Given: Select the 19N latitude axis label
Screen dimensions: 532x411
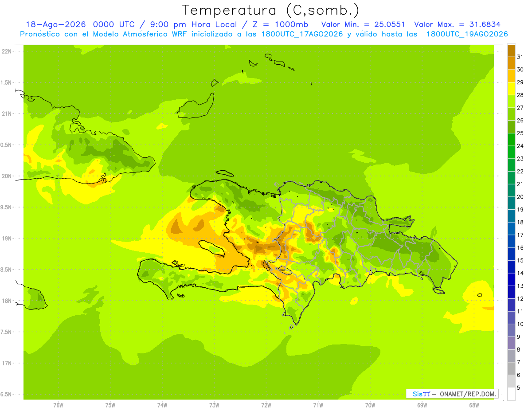Looking at the screenshot, I should (8, 239).
